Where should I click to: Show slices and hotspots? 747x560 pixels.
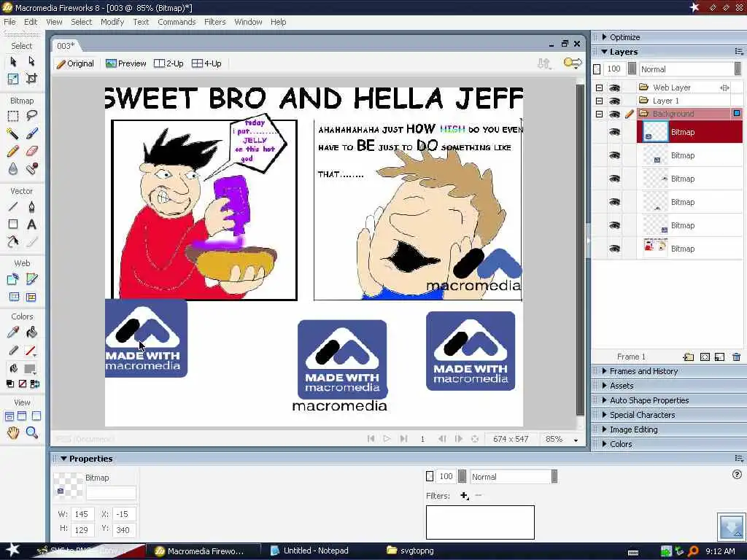(31, 297)
